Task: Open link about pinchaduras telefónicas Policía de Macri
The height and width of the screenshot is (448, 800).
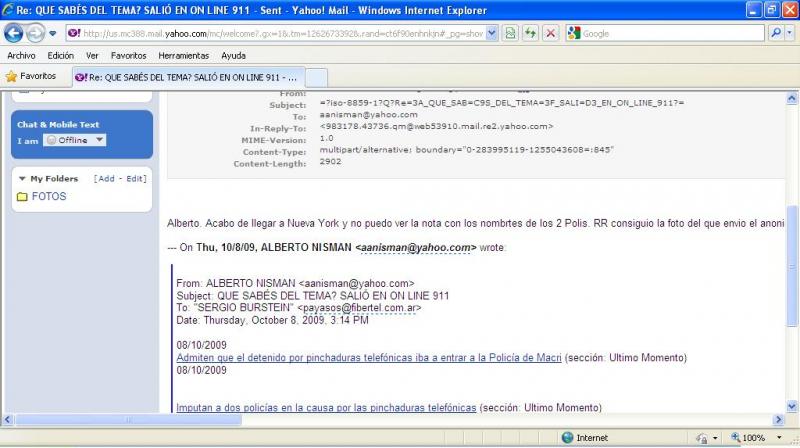Action: 369,358
